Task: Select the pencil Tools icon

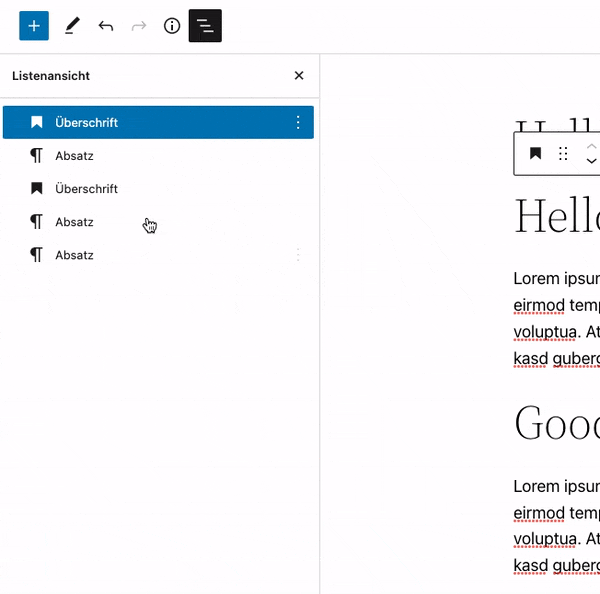Action: click(71, 26)
